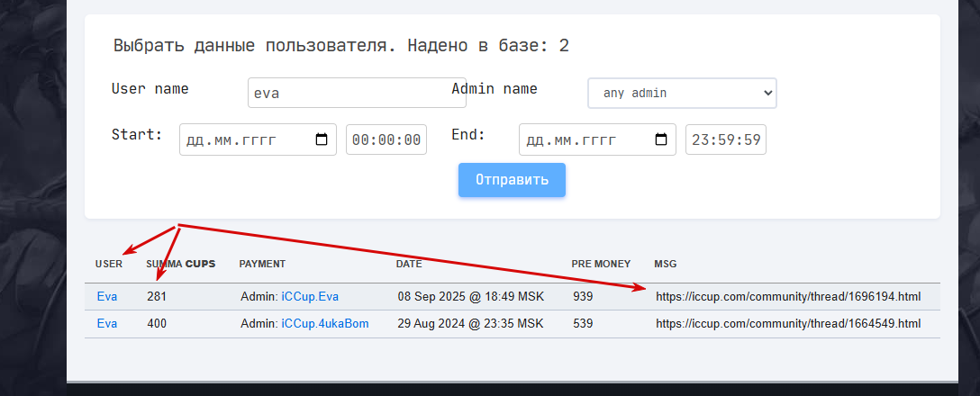This screenshot has height=396, width=980.
Task: Click the pre money value 939
Action: (x=583, y=297)
